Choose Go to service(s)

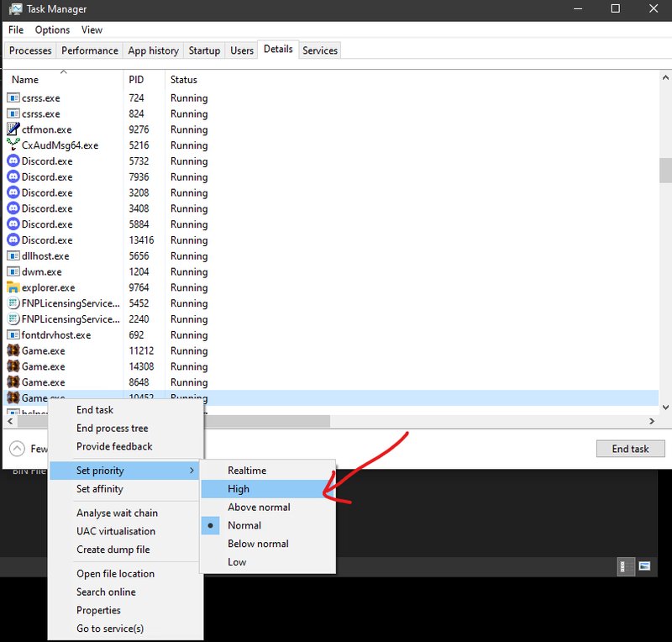125,629
